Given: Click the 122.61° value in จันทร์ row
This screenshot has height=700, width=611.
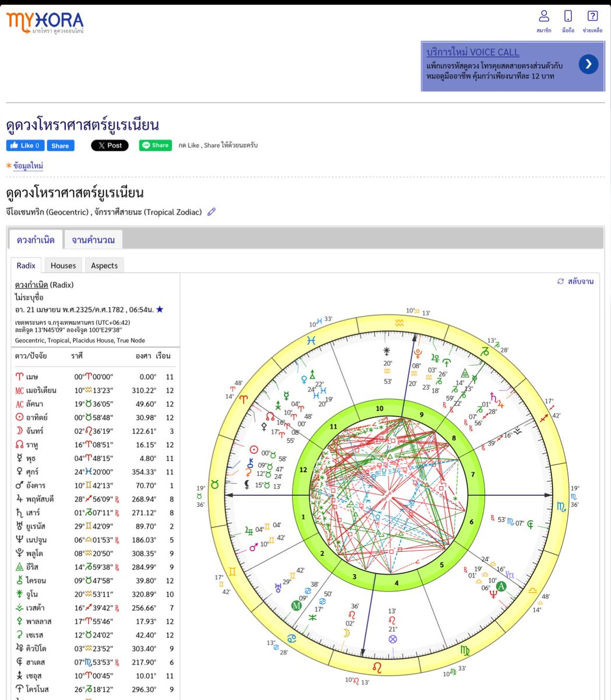Looking at the screenshot, I should (x=144, y=431).
